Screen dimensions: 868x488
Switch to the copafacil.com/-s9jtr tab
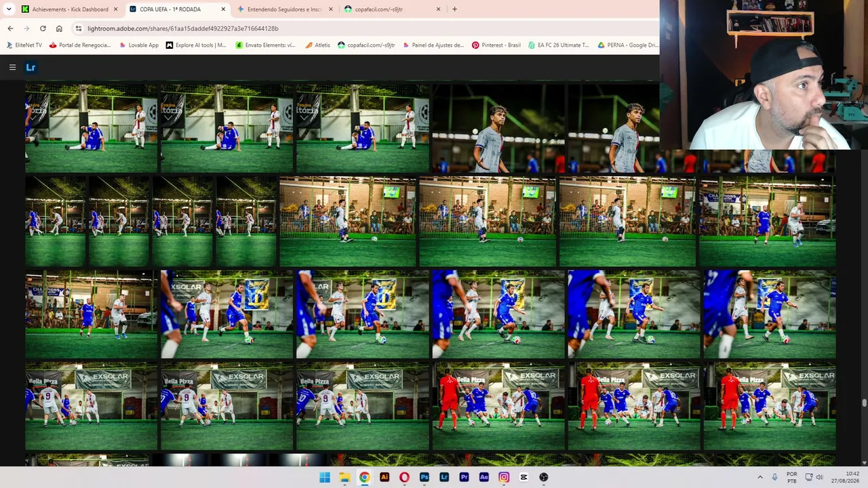(x=392, y=9)
